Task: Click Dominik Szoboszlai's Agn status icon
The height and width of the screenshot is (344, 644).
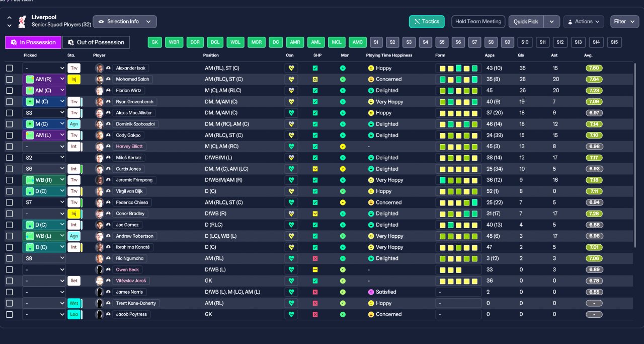Action: pos(74,124)
